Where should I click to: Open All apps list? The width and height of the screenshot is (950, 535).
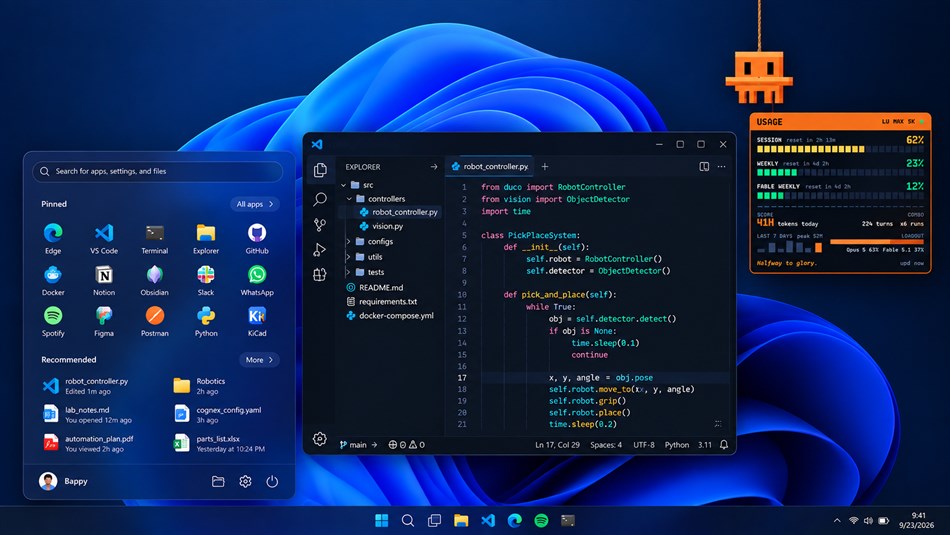254,204
